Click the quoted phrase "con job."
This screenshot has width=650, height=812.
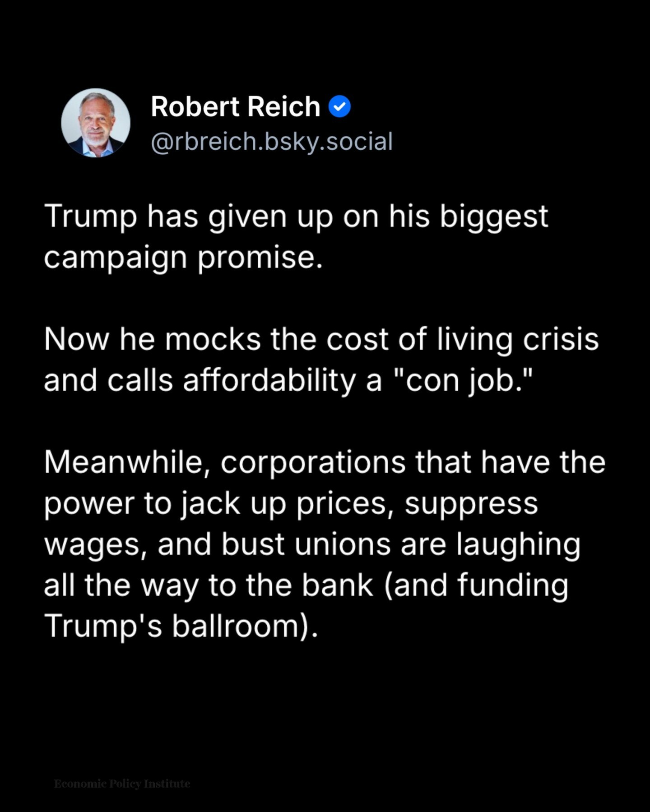pyautogui.click(x=464, y=380)
